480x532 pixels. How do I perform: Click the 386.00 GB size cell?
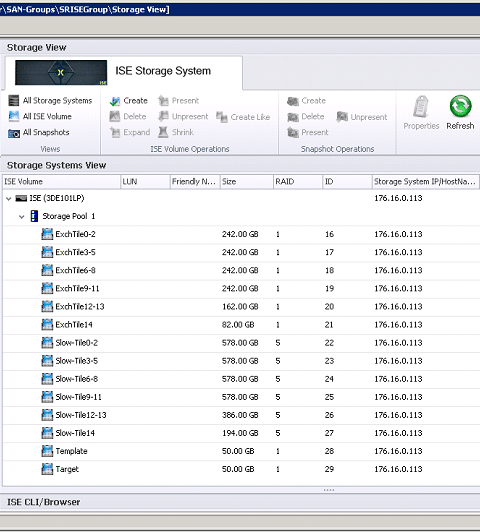240,415
